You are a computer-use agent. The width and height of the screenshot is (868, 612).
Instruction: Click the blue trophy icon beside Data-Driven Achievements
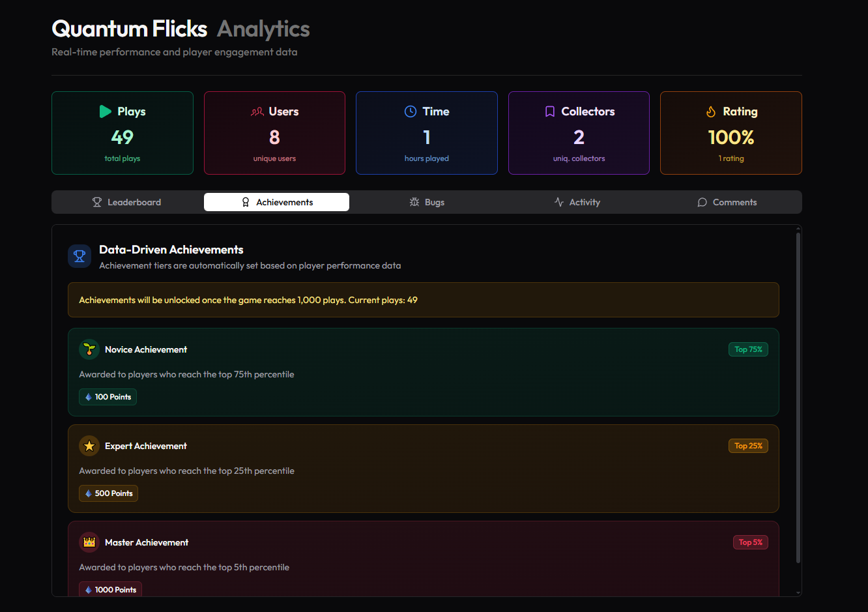click(x=80, y=256)
